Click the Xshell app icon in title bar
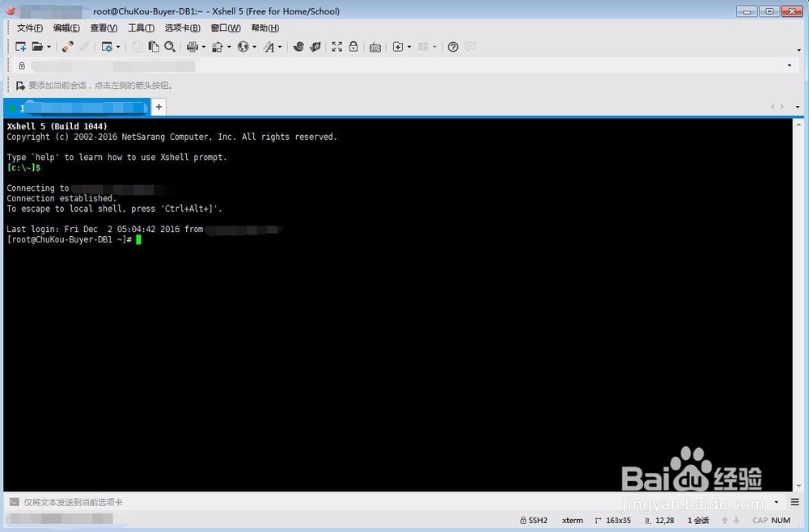This screenshot has width=809, height=532. [x=11, y=11]
